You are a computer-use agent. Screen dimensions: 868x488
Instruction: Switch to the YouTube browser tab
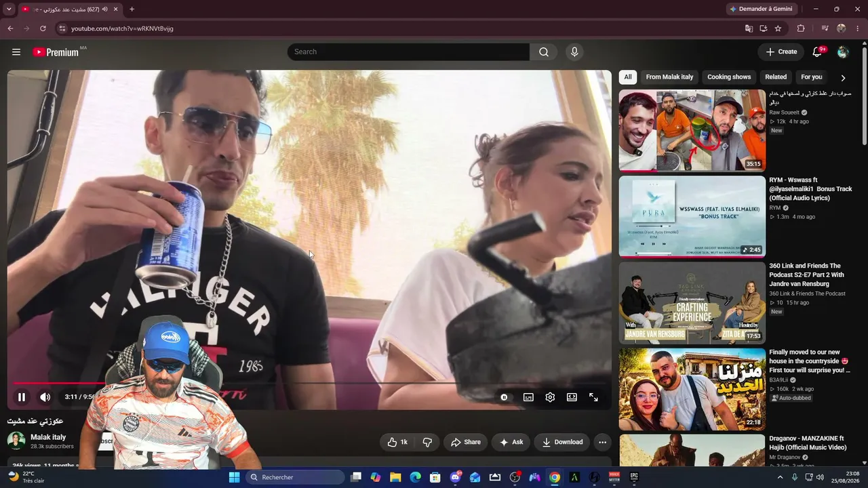(x=69, y=9)
